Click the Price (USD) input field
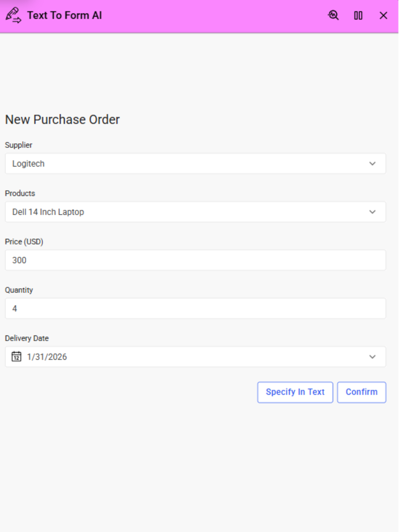 click(196, 260)
